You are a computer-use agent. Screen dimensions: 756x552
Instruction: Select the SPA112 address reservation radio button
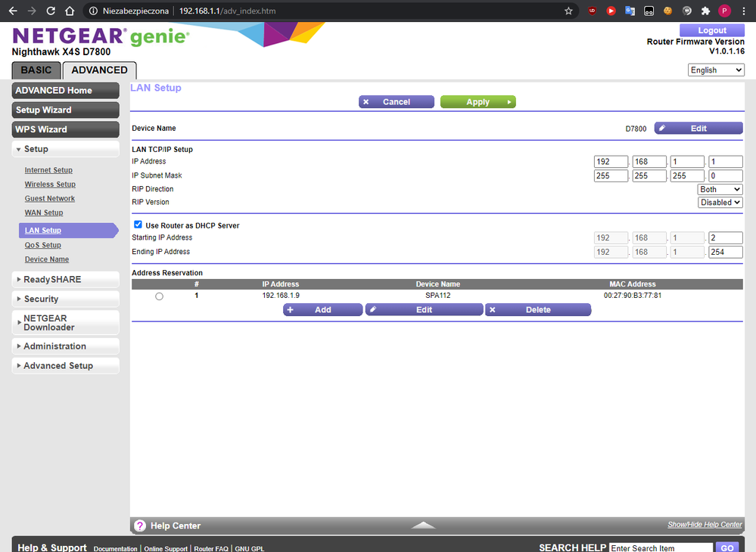pyautogui.click(x=159, y=296)
